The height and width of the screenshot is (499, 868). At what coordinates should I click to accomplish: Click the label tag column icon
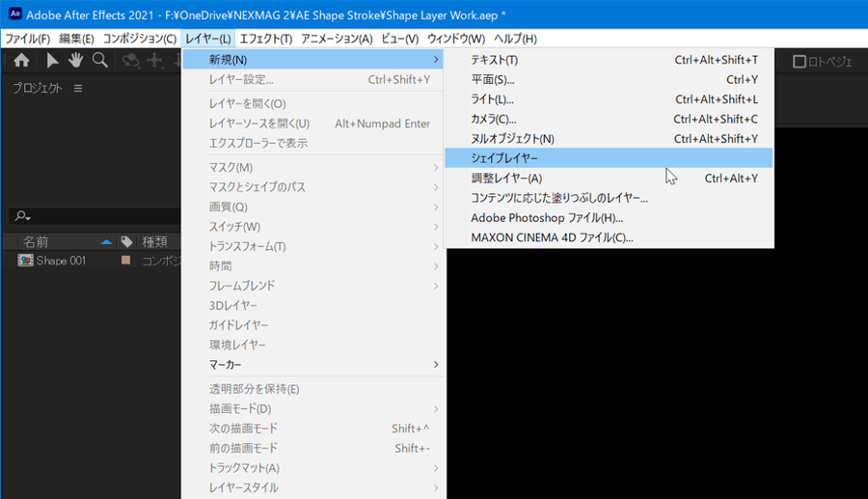tap(126, 241)
